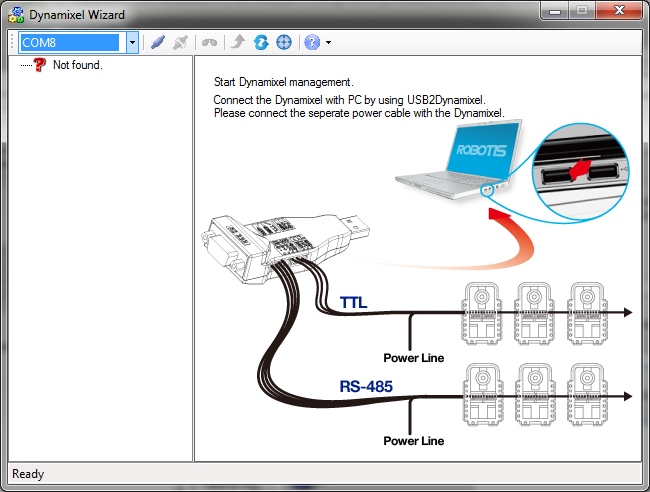Viewport: 650px width, 492px height.
Task: Click the blue circular arrows recovery icon
Action: (x=260, y=43)
